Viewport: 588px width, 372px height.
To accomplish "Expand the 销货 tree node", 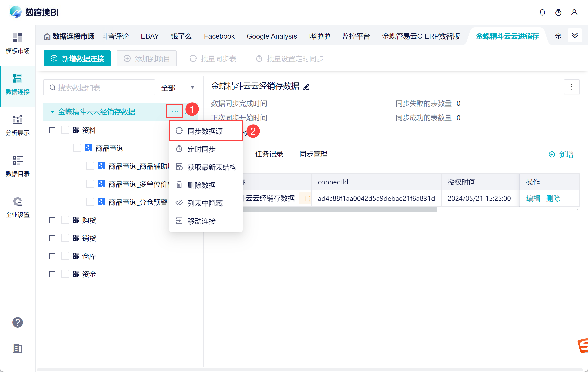I will coord(52,238).
